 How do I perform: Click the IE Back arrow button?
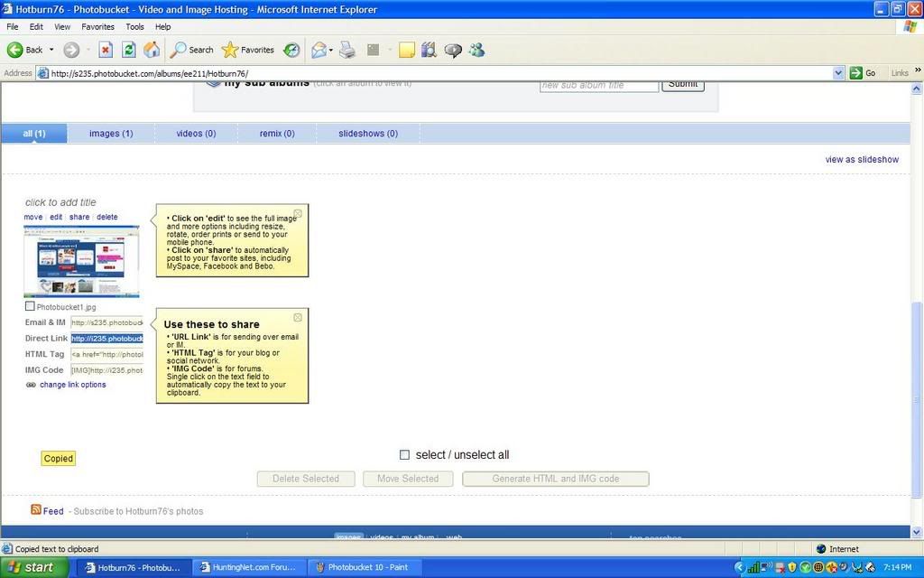click(15, 51)
